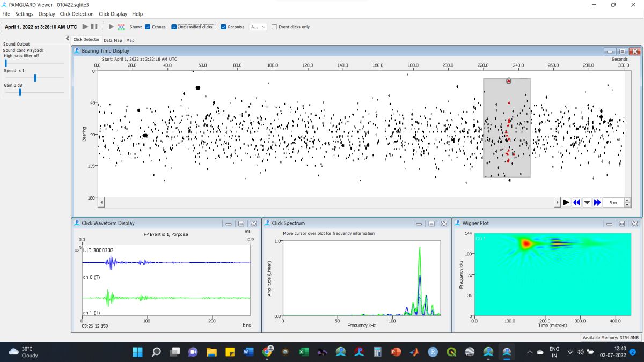Open PowerPoint from the taskbar
Viewport: 644px width, 362px height.
396,352
